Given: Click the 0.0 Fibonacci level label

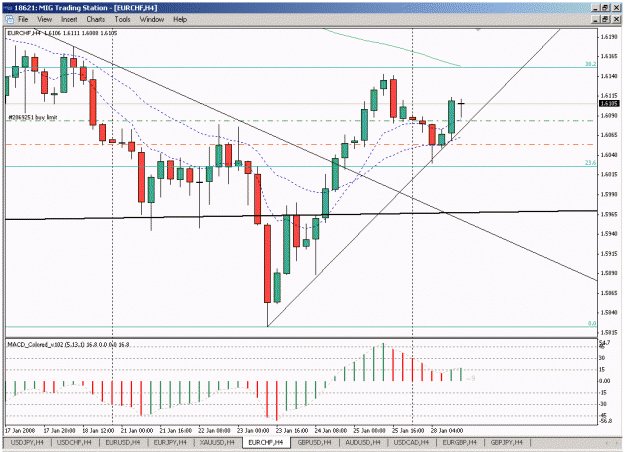Looking at the screenshot, I should tap(592, 323).
